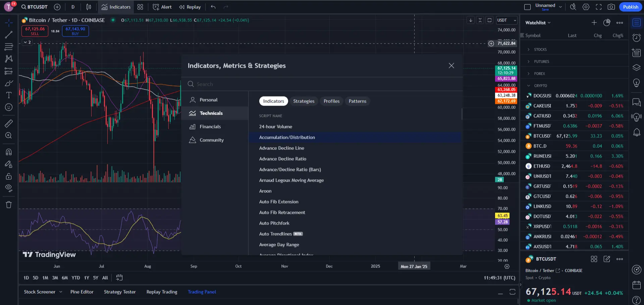This screenshot has height=305, width=644.
Task: Take a chart snapshot with camera
Action: 611,7
